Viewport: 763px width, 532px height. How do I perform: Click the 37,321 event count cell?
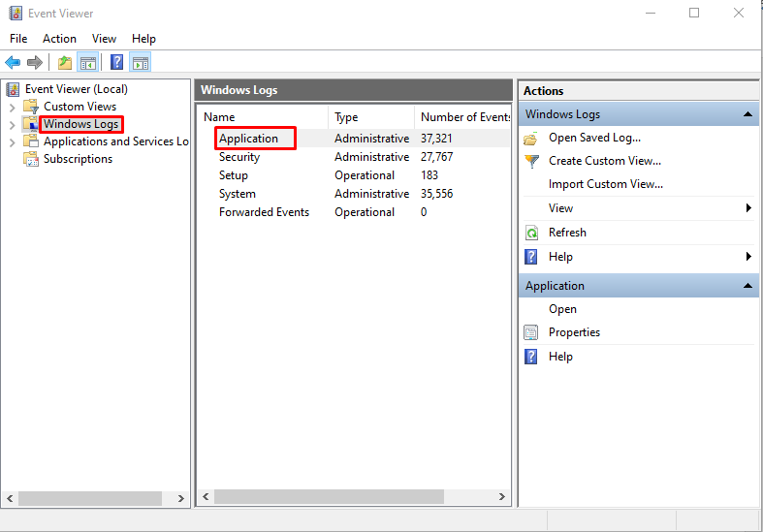click(x=436, y=139)
